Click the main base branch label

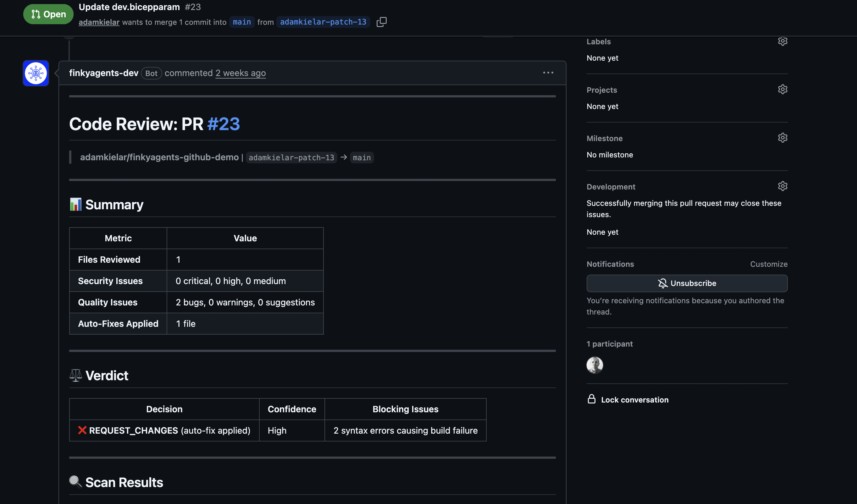(x=242, y=22)
